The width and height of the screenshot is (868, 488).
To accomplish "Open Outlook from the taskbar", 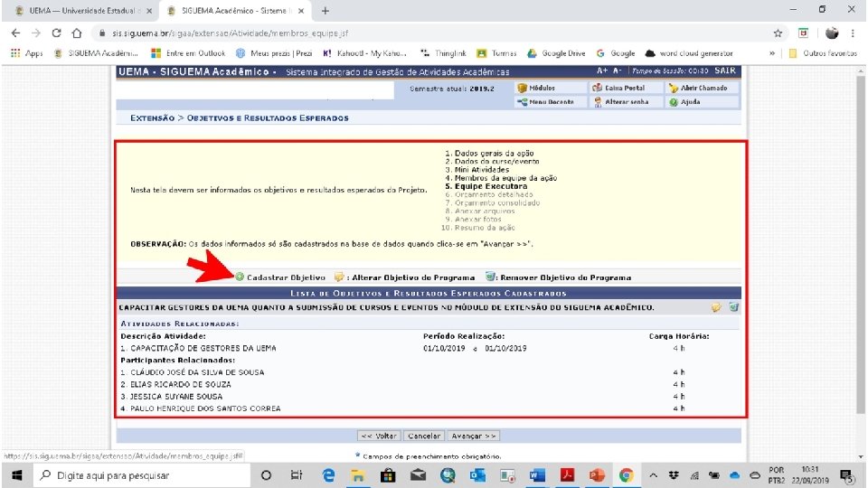I will (x=477, y=475).
